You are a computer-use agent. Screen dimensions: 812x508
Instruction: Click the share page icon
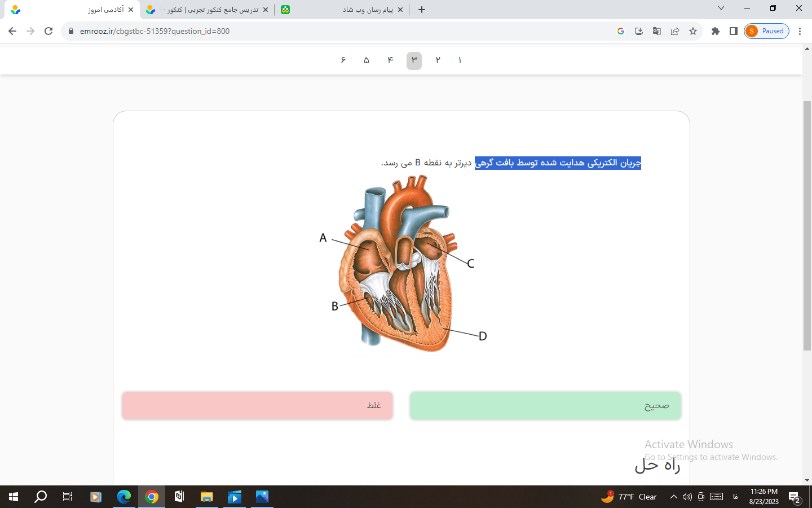point(675,31)
